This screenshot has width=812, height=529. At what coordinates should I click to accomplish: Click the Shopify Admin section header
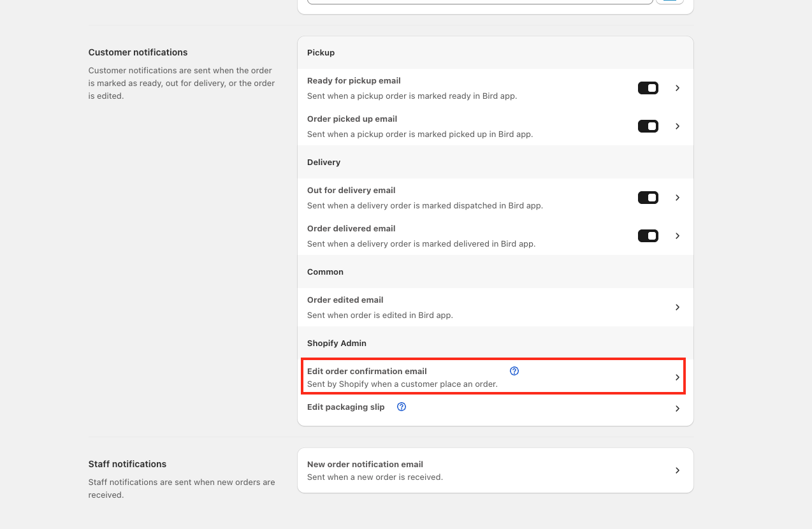point(337,344)
